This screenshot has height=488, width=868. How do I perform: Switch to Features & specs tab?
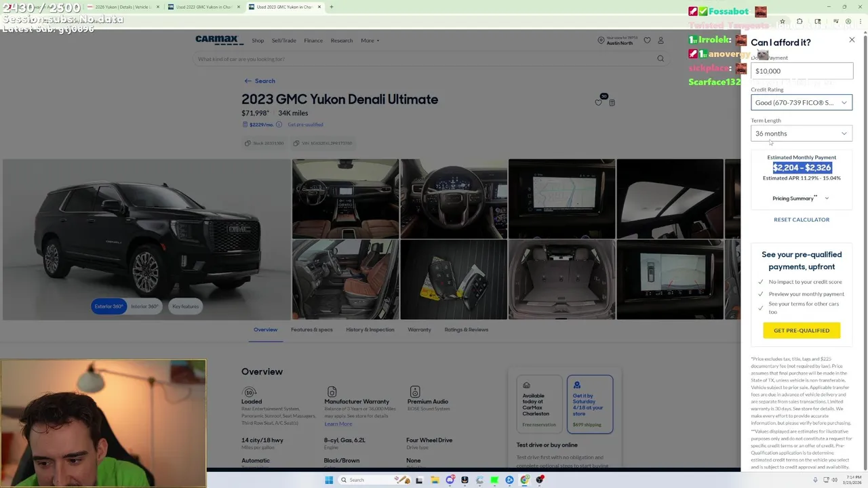tap(312, 330)
